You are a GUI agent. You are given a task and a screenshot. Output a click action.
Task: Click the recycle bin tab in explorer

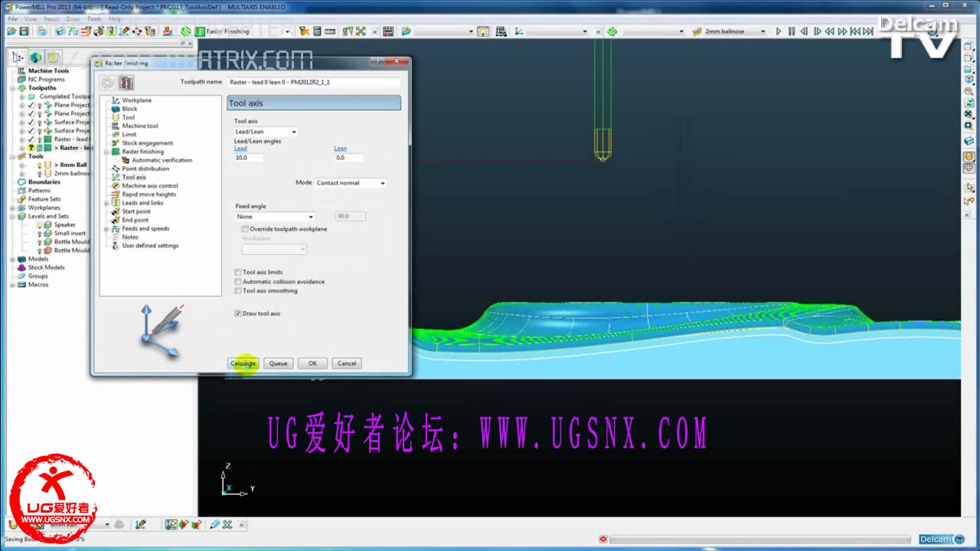pos(54,57)
